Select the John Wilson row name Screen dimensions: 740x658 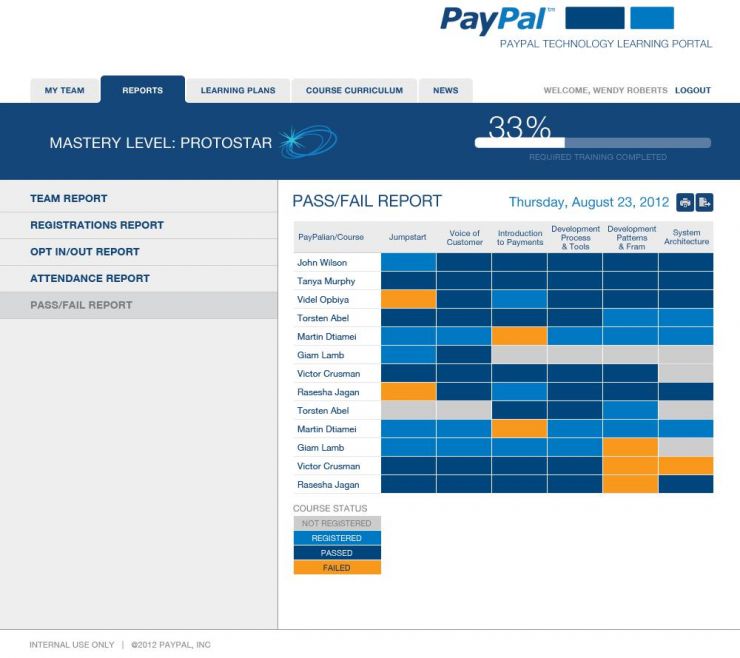322,262
